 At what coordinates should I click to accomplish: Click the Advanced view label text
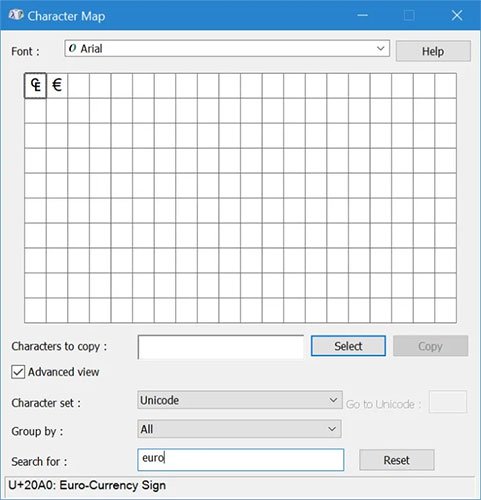coord(63,372)
